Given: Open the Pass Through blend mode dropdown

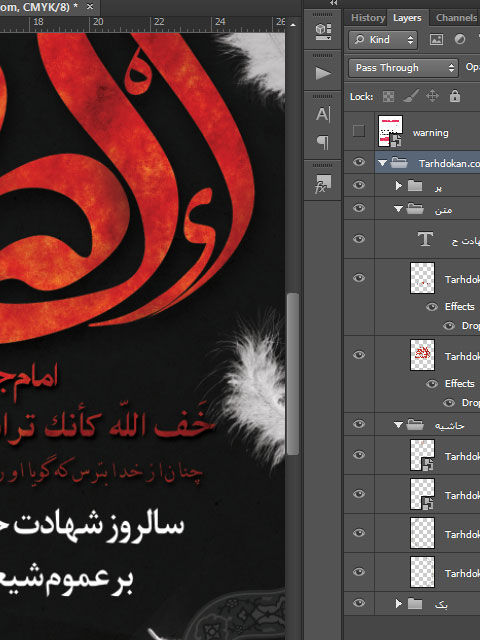Looking at the screenshot, I should point(402,68).
